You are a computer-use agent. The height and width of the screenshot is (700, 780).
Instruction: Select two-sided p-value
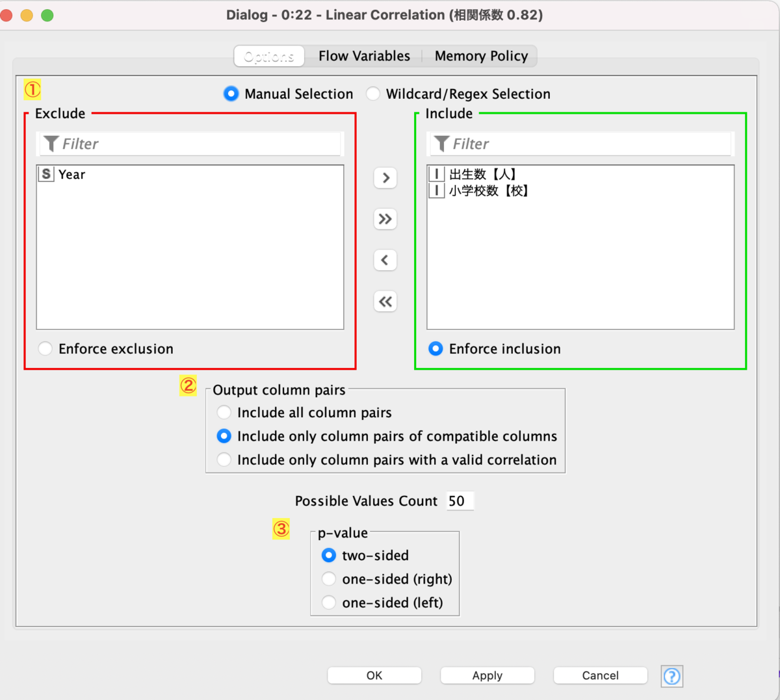(x=365, y=556)
